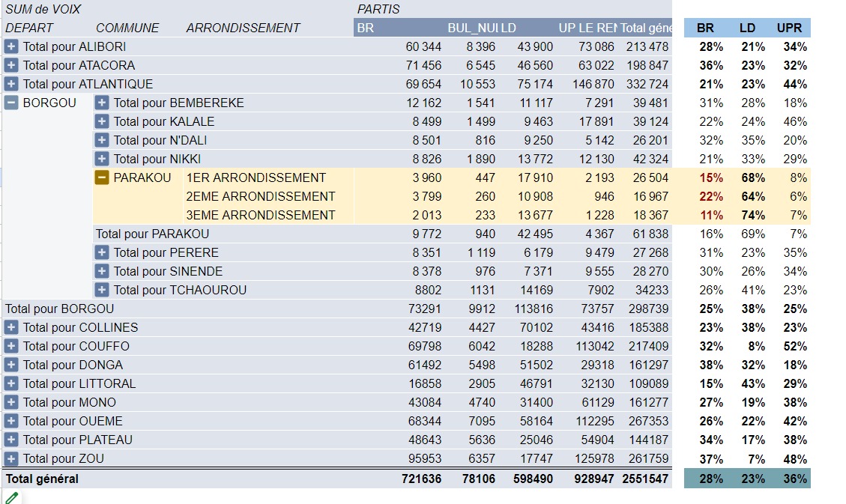Click the DEPART column header
Image resolution: width=846 pixels, height=504 pixels.
[29, 28]
